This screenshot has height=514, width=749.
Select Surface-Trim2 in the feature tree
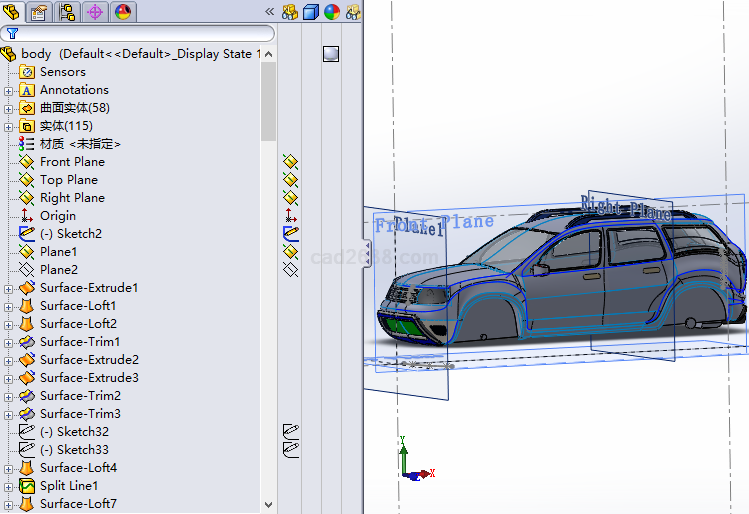tap(80, 396)
